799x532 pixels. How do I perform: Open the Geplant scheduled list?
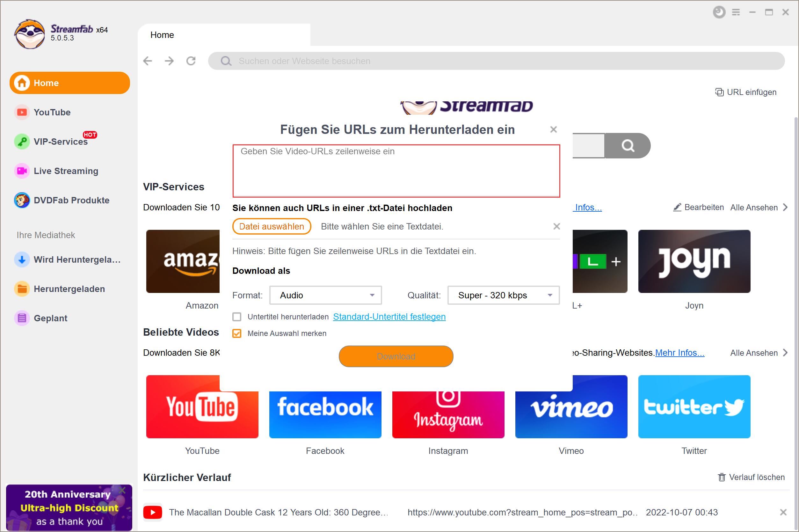(x=41, y=318)
